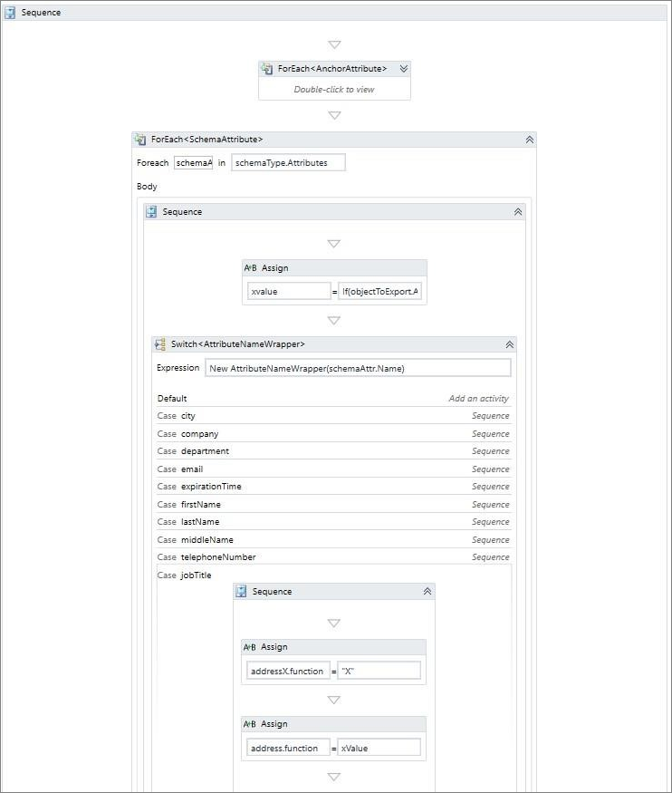Image resolution: width=672 pixels, height=793 pixels.
Task: Click the top-level Sequence activity icon
Action: (x=10, y=13)
